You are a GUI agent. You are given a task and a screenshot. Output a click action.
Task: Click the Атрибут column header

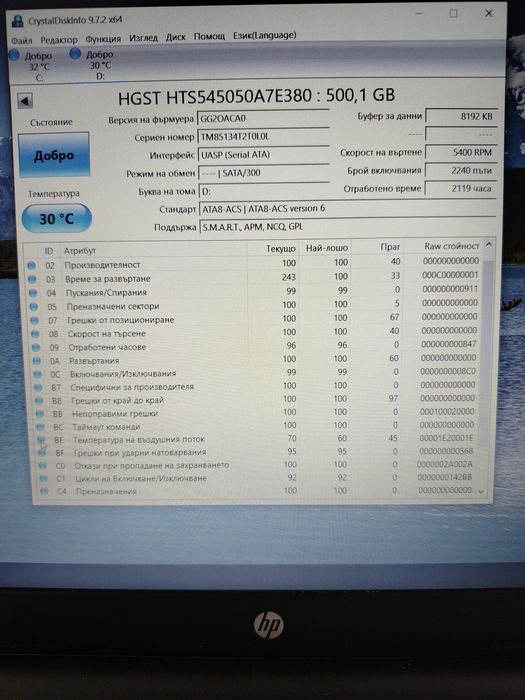click(x=80, y=250)
